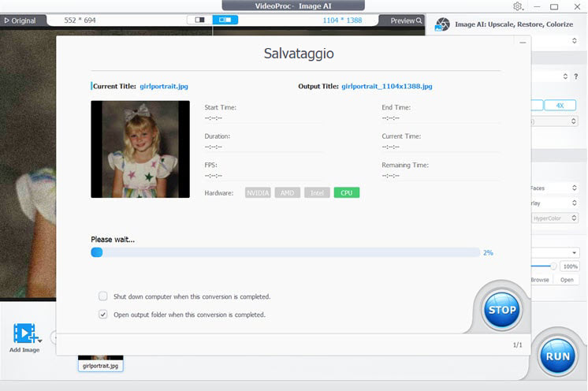Click the STOP conversion button

(502, 310)
